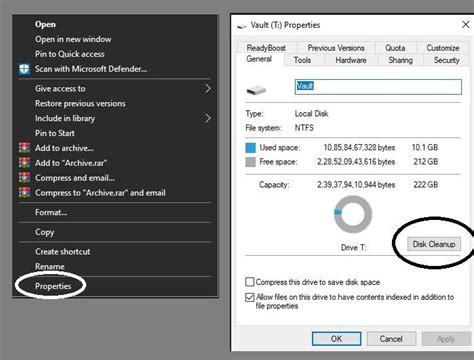Click the Apply button
Viewport: 474px width, 360px height.
click(446, 339)
